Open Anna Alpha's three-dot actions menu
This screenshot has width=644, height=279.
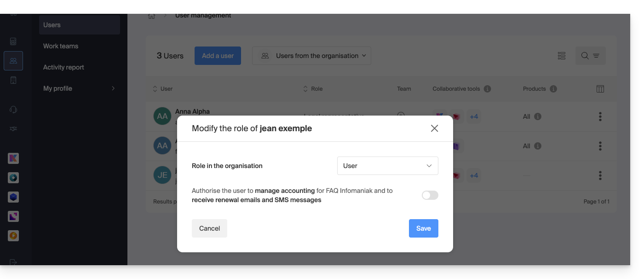(x=600, y=116)
